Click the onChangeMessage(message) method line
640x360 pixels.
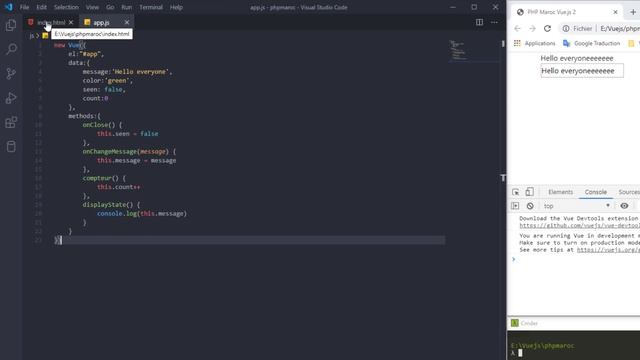tap(129, 151)
